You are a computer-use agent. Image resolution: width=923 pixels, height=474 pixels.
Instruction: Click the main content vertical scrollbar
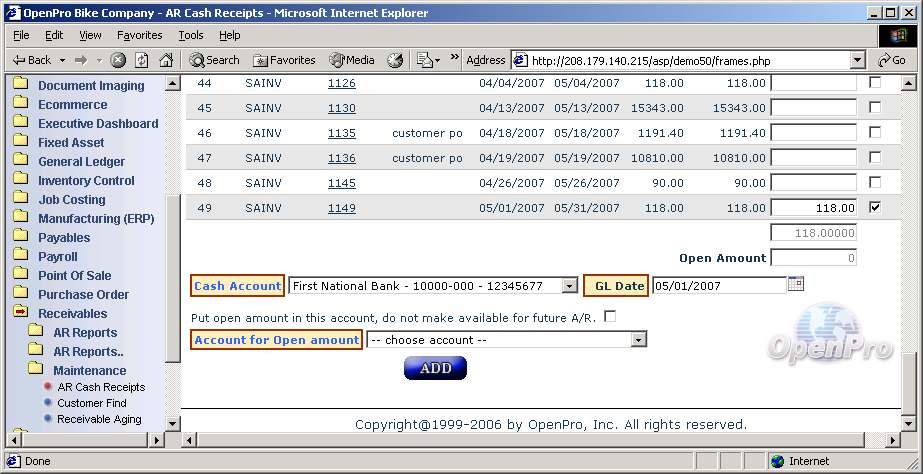(x=908, y=250)
